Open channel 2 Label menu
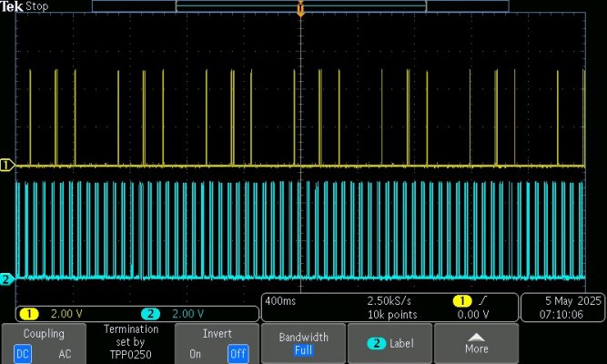The width and height of the screenshot is (607, 364). tap(389, 343)
